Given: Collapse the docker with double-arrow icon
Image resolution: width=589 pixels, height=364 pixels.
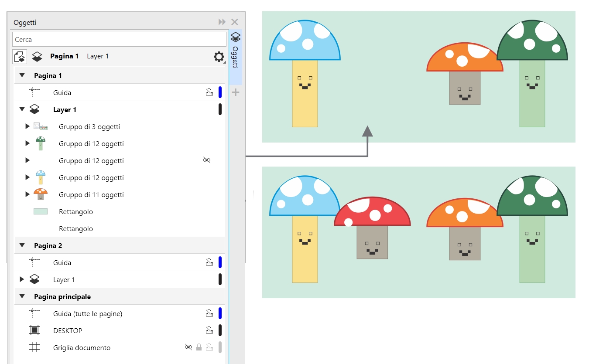Looking at the screenshot, I should tap(222, 22).
